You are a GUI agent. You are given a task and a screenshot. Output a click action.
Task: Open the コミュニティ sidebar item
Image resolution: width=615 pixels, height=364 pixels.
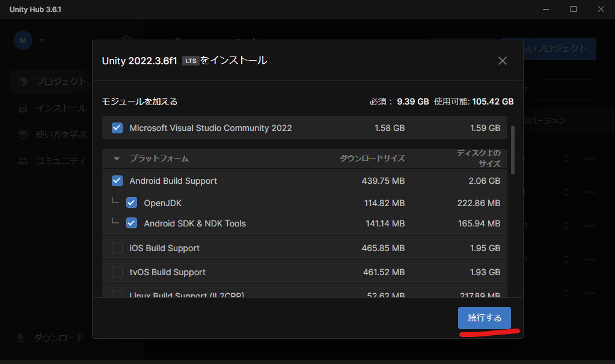pos(60,160)
